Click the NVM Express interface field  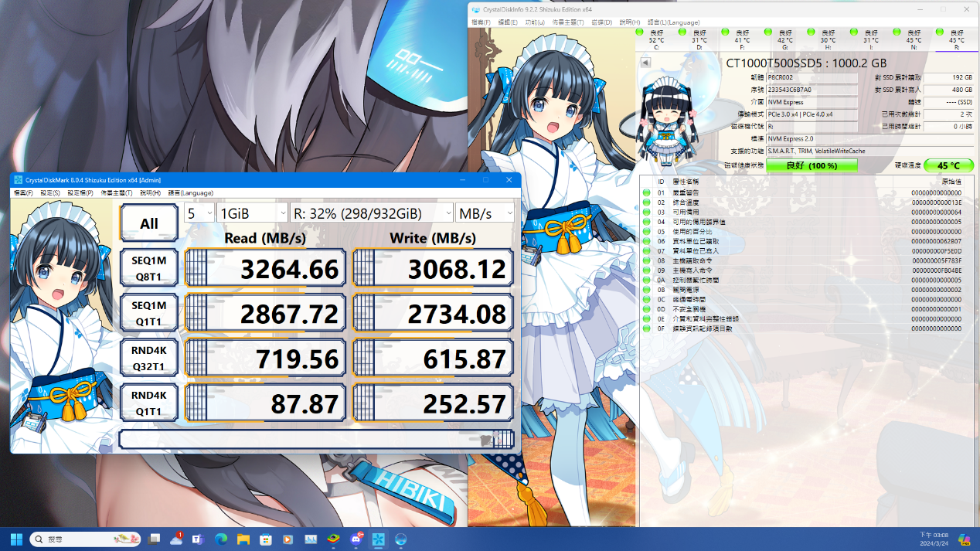point(812,102)
